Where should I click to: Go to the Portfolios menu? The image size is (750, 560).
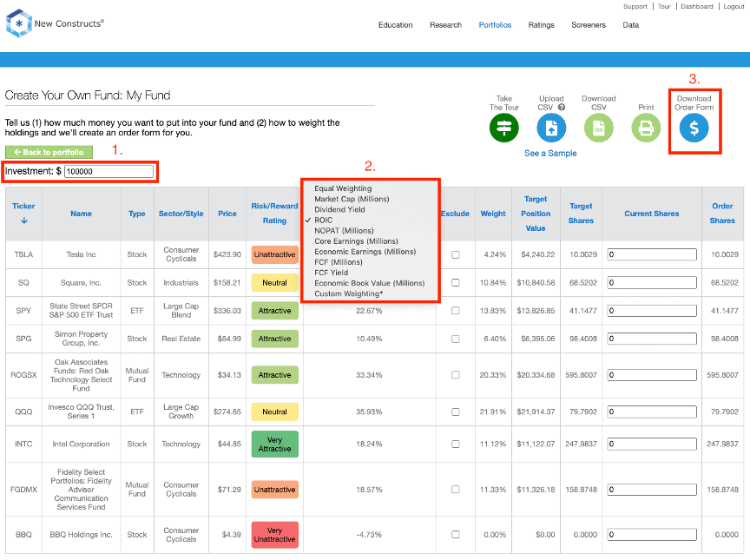(495, 25)
